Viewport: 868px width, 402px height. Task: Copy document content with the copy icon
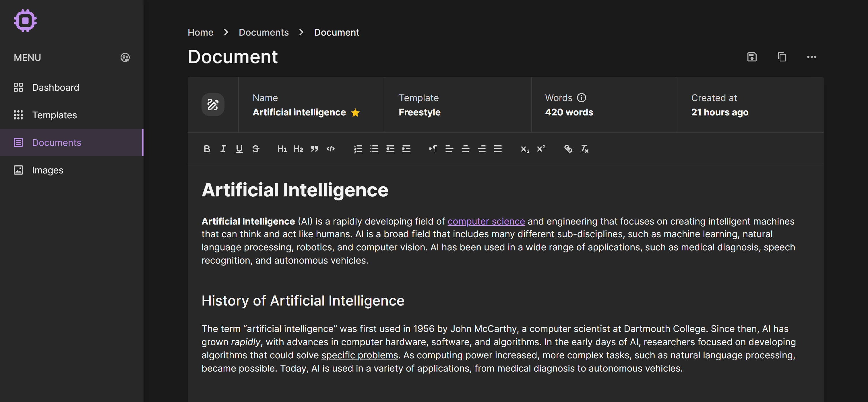pyautogui.click(x=782, y=57)
